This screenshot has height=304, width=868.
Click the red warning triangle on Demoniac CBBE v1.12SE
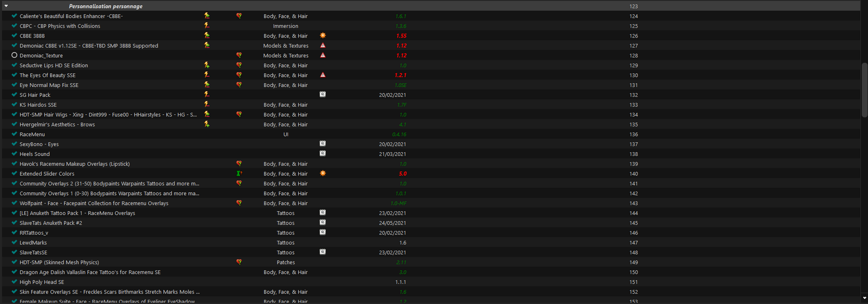pyautogui.click(x=323, y=45)
